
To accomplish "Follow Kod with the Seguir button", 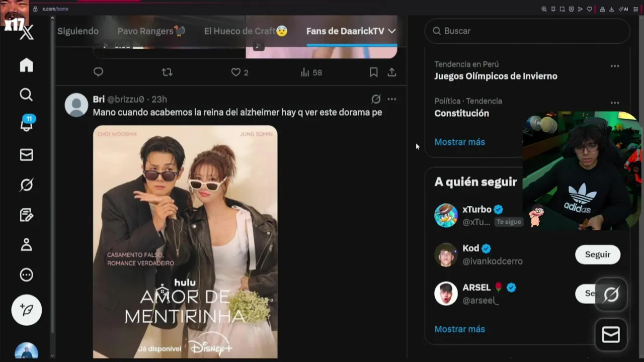I will coord(598,254).
